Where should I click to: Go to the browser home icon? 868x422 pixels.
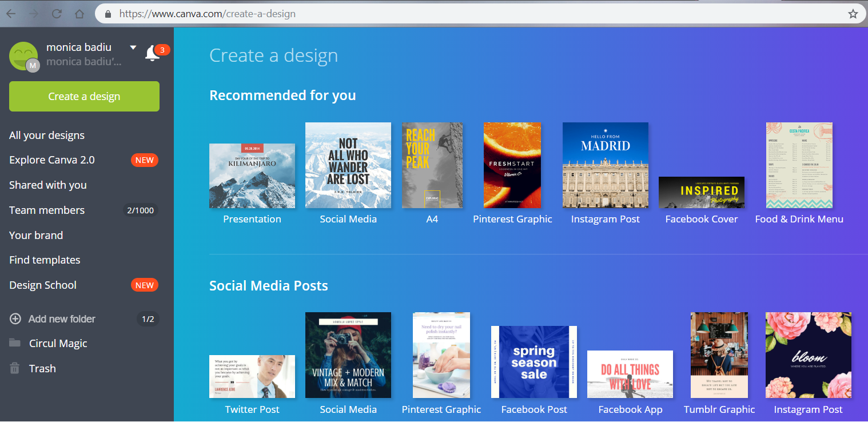click(79, 14)
